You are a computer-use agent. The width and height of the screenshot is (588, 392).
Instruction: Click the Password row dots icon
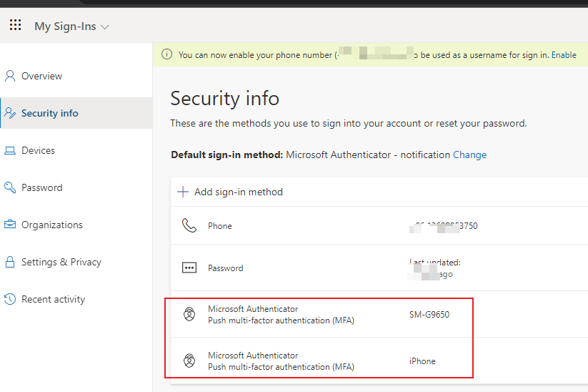tap(189, 268)
